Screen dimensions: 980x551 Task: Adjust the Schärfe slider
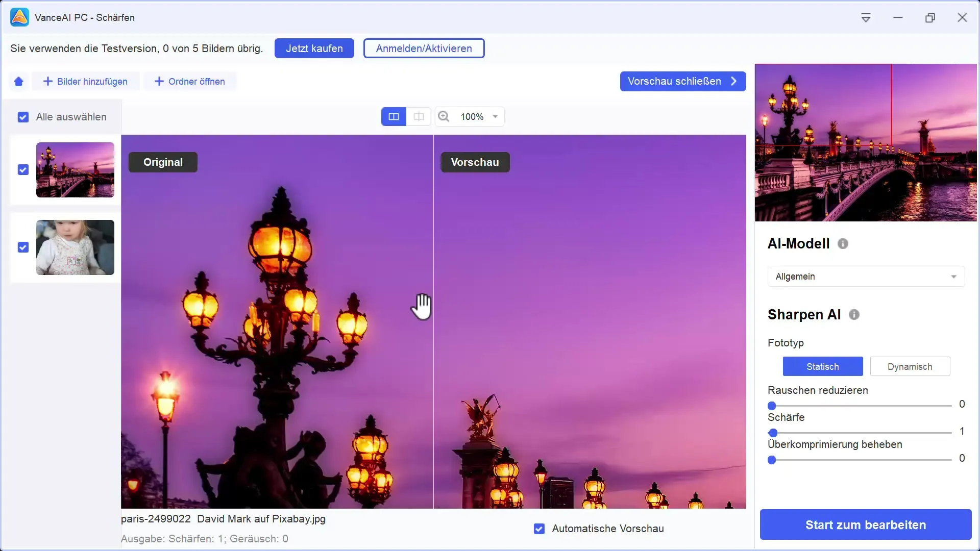pyautogui.click(x=860, y=433)
